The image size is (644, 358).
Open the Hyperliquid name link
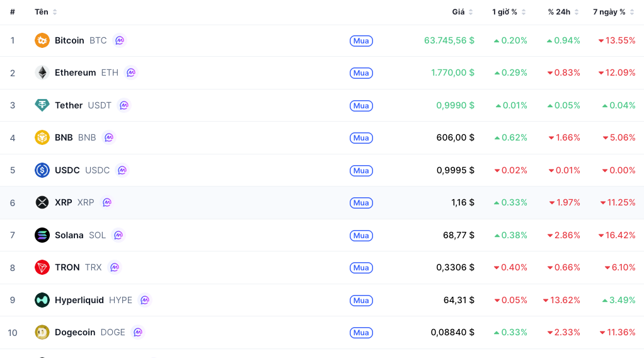[x=79, y=300]
